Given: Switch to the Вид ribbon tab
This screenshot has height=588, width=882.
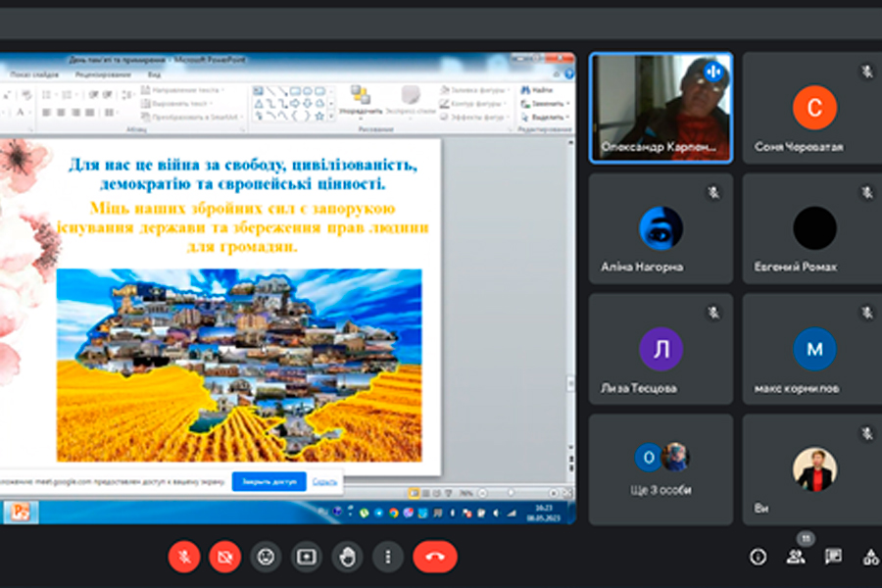Looking at the screenshot, I should click(x=154, y=74).
